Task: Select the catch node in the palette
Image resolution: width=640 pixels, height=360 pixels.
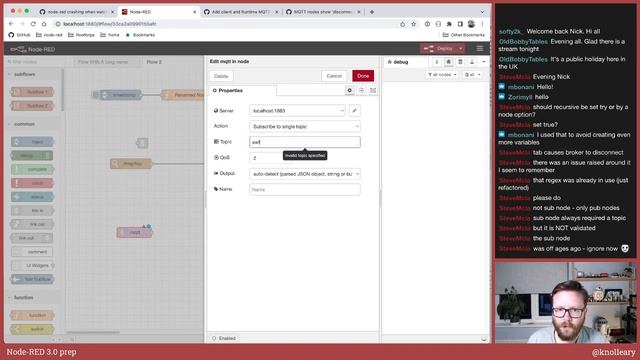Action: pyautogui.click(x=32, y=183)
